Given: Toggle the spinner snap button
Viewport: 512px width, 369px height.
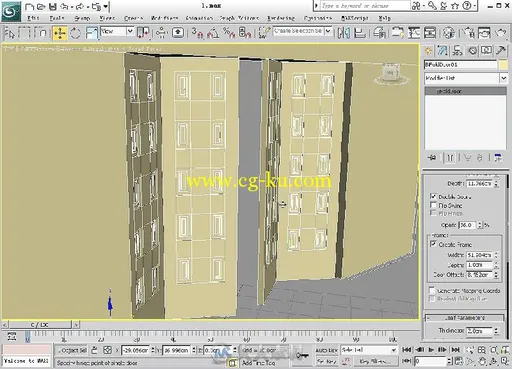Looking at the screenshot, I should (245, 33).
